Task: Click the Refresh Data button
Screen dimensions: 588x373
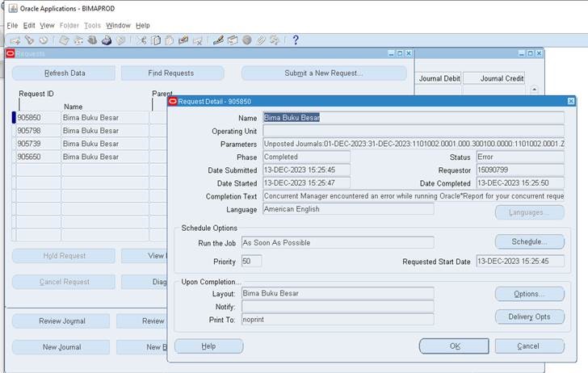Action: click(x=64, y=73)
